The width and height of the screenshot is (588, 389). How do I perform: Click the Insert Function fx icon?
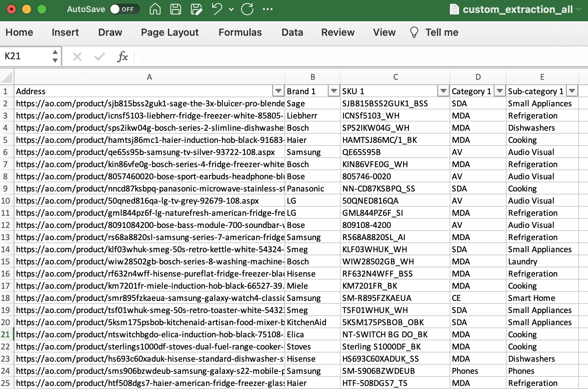coord(123,56)
